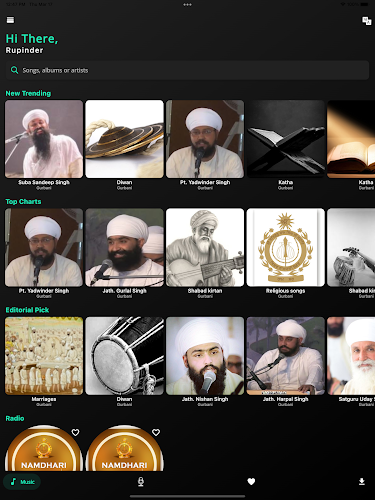Open the microphone podcast tab icon
Screen dimensions: 375x500
tap(141, 481)
